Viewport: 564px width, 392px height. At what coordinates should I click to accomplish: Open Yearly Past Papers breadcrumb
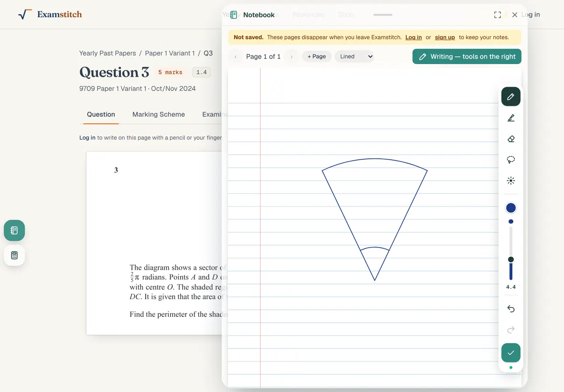[x=108, y=53]
